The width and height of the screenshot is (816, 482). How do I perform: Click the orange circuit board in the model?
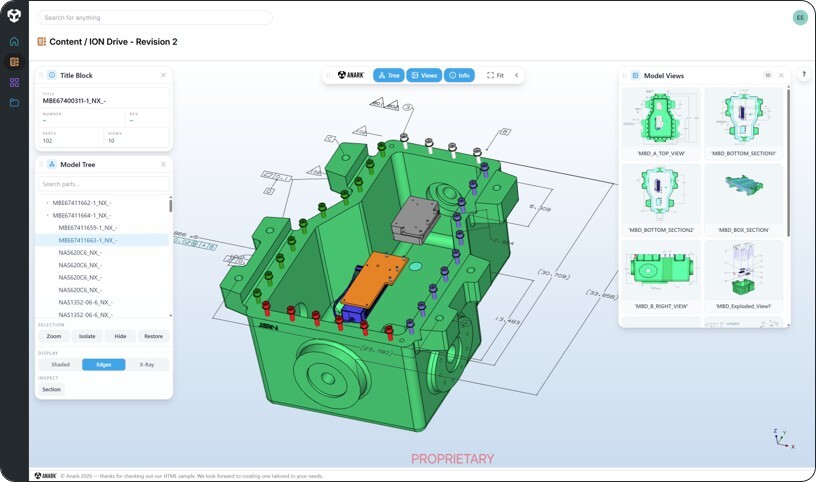point(372,278)
